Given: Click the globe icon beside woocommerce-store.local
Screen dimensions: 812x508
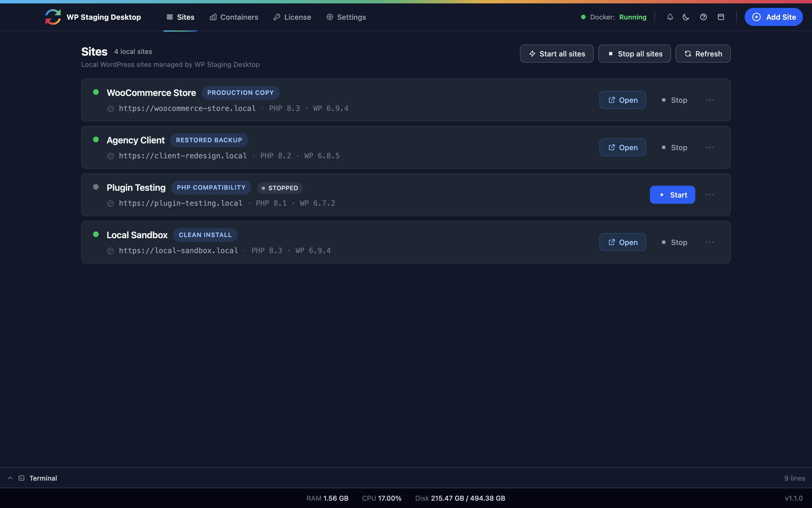Looking at the screenshot, I should (x=111, y=109).
